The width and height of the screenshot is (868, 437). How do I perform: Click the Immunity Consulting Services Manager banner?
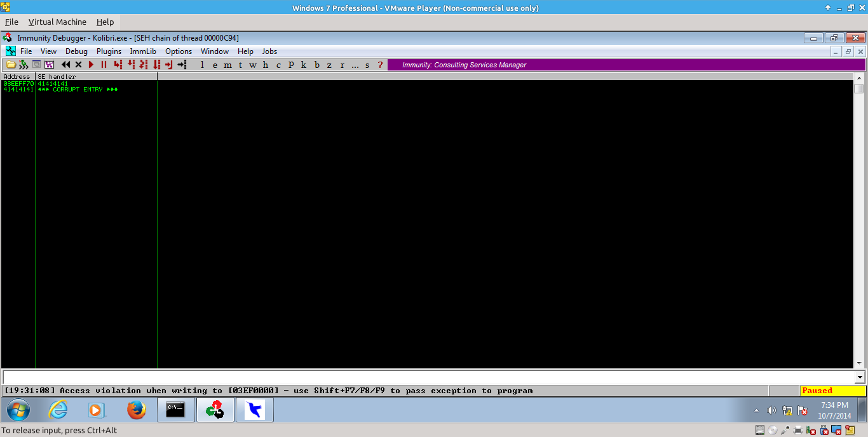click(x=626, y=65)
